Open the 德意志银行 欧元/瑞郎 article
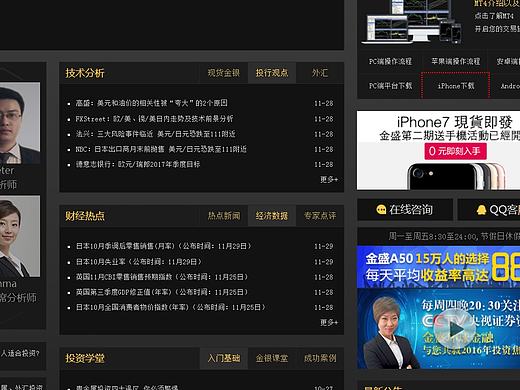This screenshot has height=390, width=520. tap(138, 164)
